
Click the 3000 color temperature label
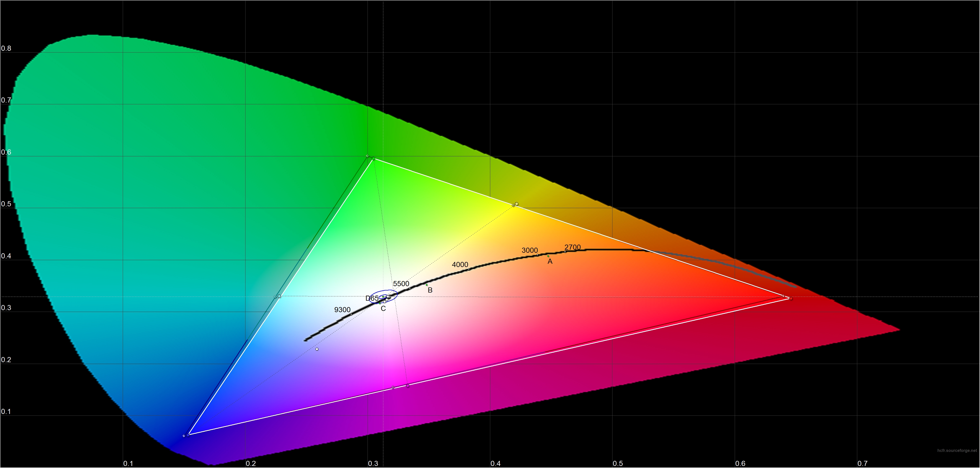(x=530, y=250)
